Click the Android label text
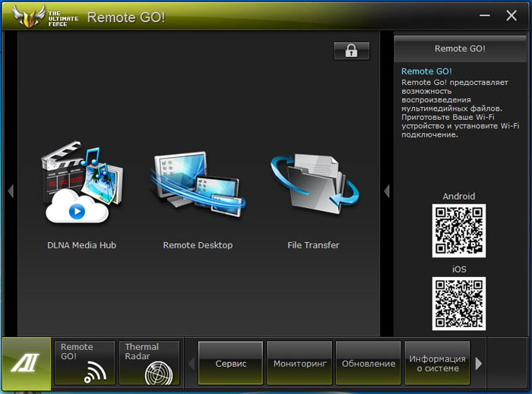 click(459, 196)
